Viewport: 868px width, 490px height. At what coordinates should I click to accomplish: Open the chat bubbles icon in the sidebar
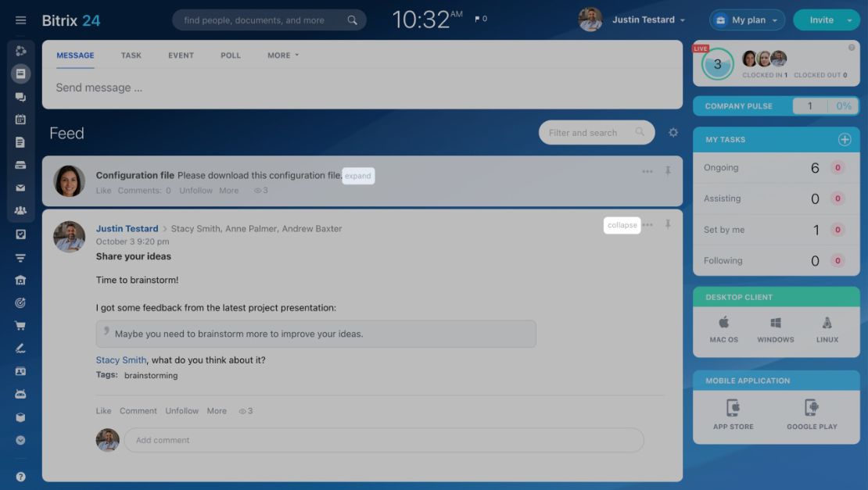tap(20, 97)
